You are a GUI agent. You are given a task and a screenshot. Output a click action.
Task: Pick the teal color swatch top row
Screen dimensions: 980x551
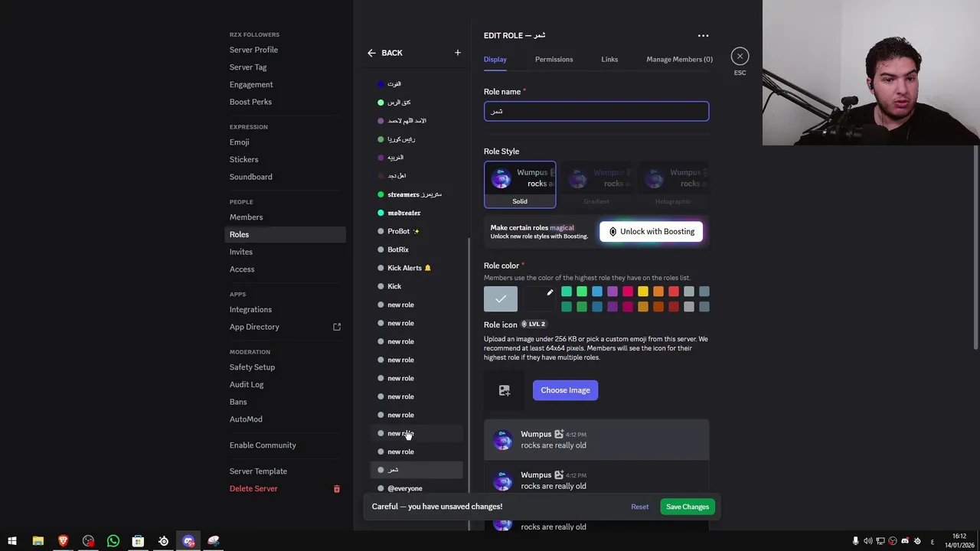tap(567, 292)
